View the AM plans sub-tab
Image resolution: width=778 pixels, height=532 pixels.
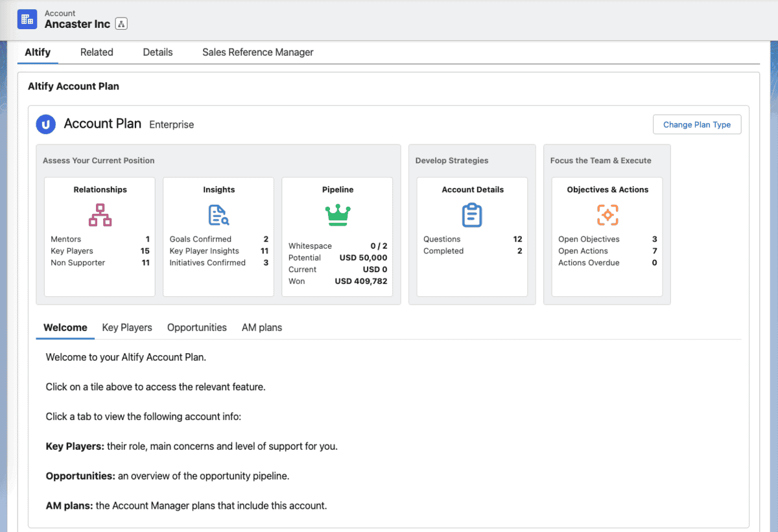(262, 328)
